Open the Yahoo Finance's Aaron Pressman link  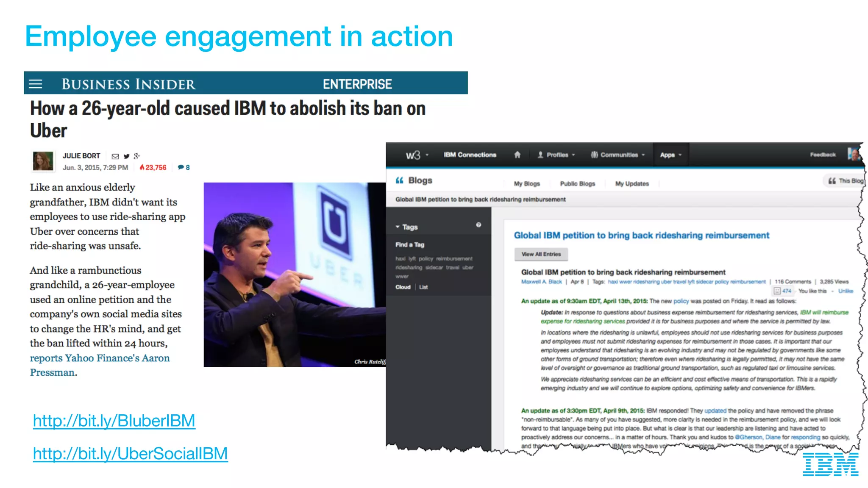pyautogui.click(x=100, y=365)
